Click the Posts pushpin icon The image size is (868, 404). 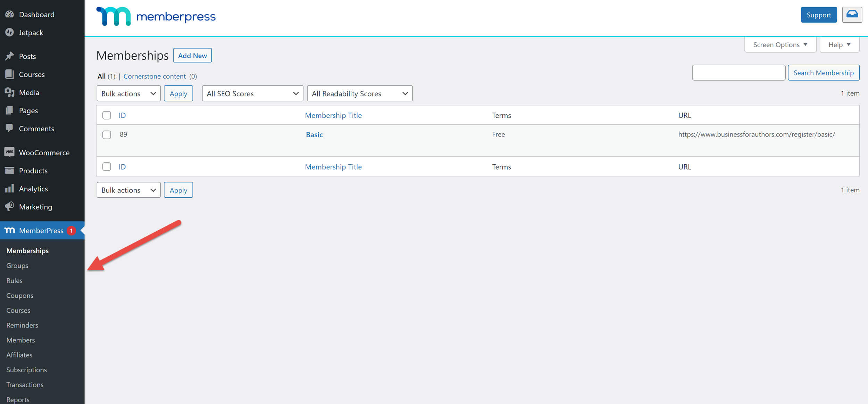tap(9, 56)
